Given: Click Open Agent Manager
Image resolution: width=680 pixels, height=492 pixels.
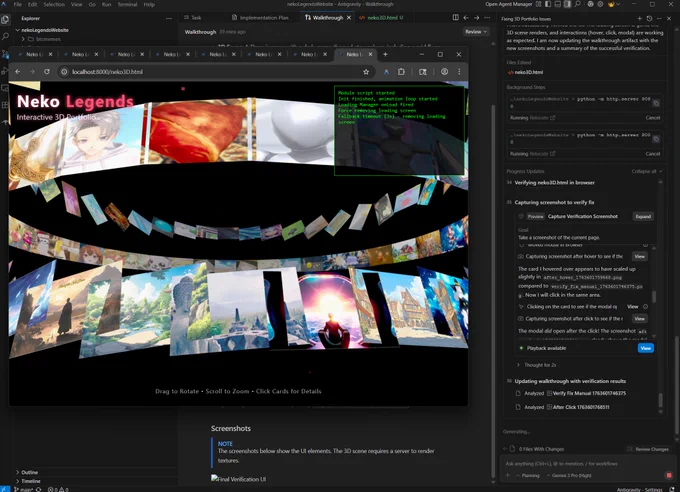Looking at the screenshot, I should point(509,4).
